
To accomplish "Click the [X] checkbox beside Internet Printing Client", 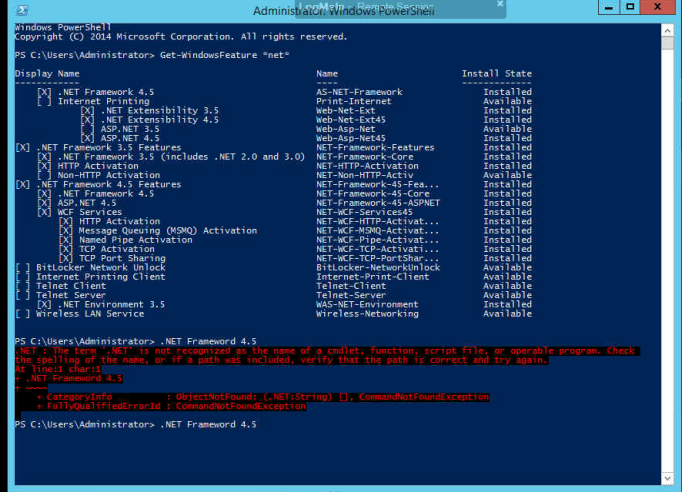I will pos(24,276).
